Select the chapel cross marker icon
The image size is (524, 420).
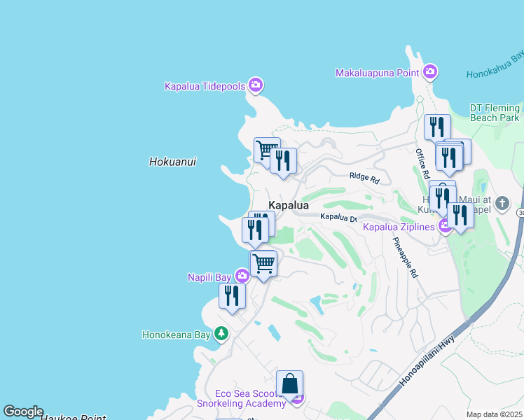coord(502,203)
